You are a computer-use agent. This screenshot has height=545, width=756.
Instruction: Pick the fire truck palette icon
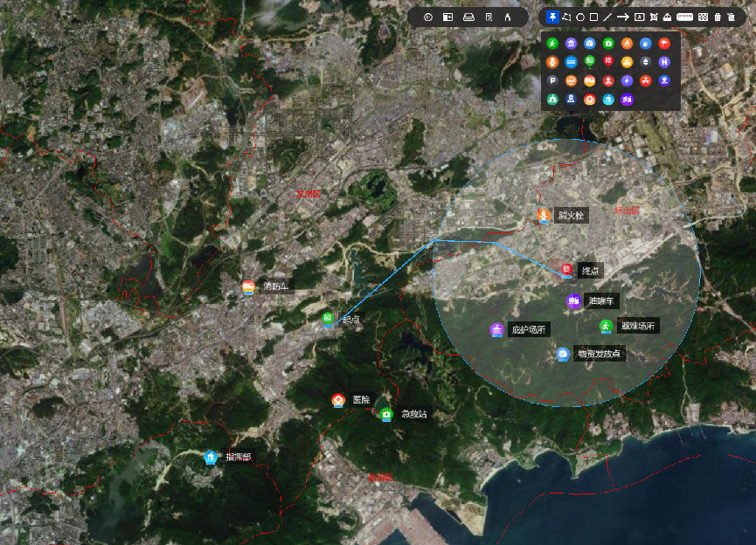590,81
